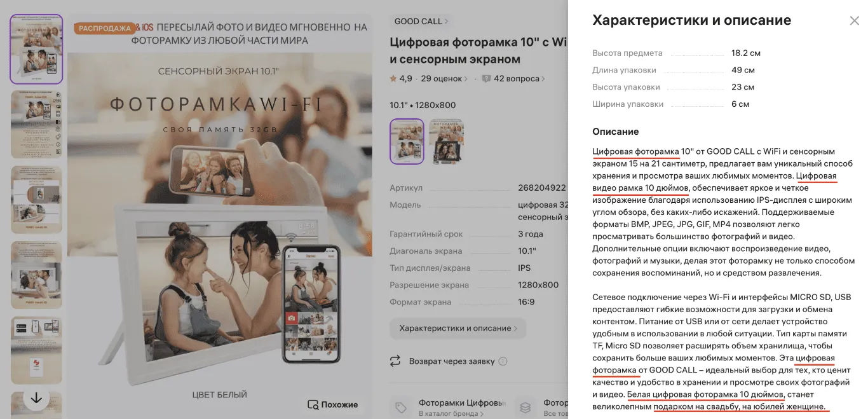Click the Похожие image search icon
This screenshot has width=868, height=419.
313,404
